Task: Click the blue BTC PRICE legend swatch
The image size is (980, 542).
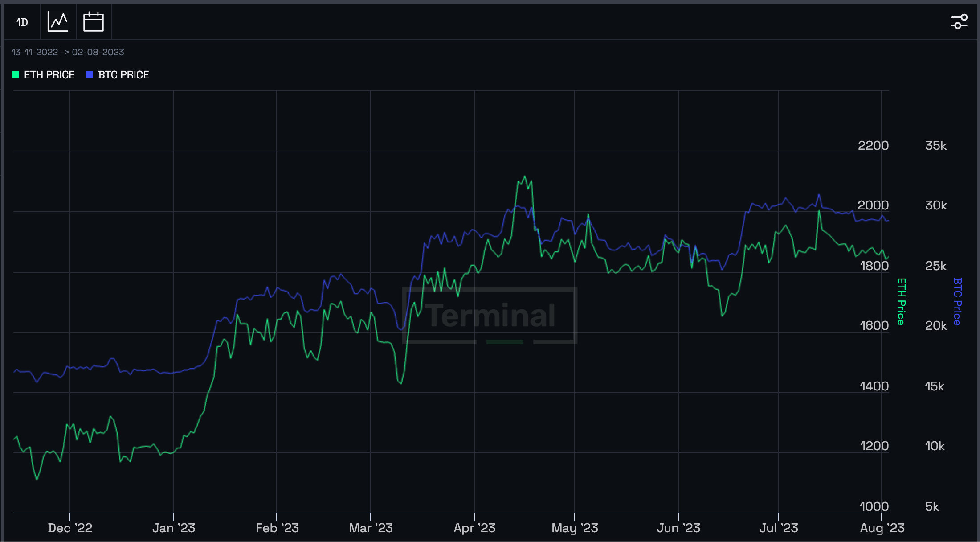Action: pyautogui.click(x=89, y=75)
